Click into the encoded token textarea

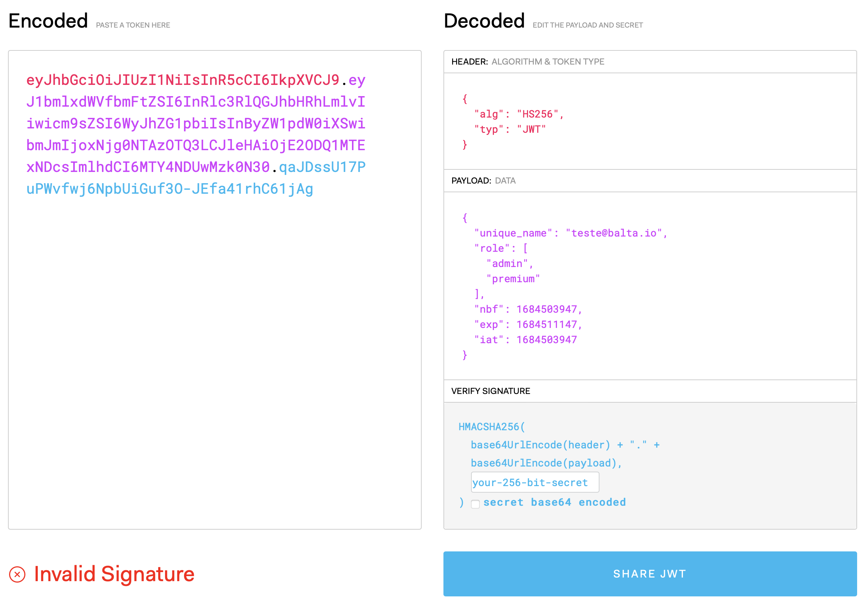coord(214,340)
